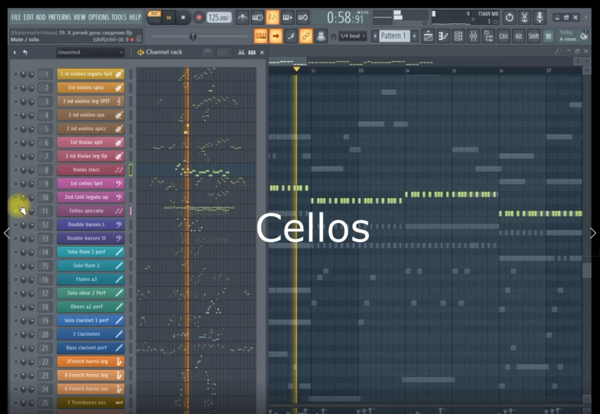The height and width of the screenshot is (414, 600).
Task: Click the flute icon on Solo flute 1 perf
Action: pos(118,252)
